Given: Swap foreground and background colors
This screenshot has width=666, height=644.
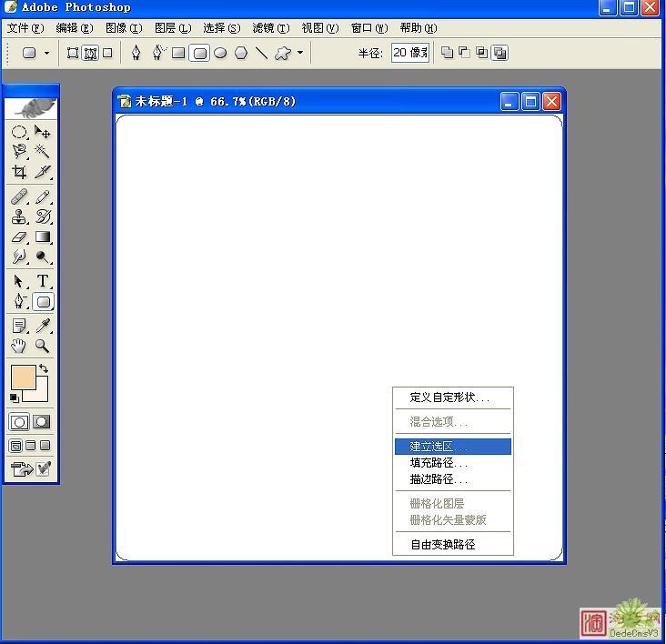Looking at the screenshot, I should (44, 368).
